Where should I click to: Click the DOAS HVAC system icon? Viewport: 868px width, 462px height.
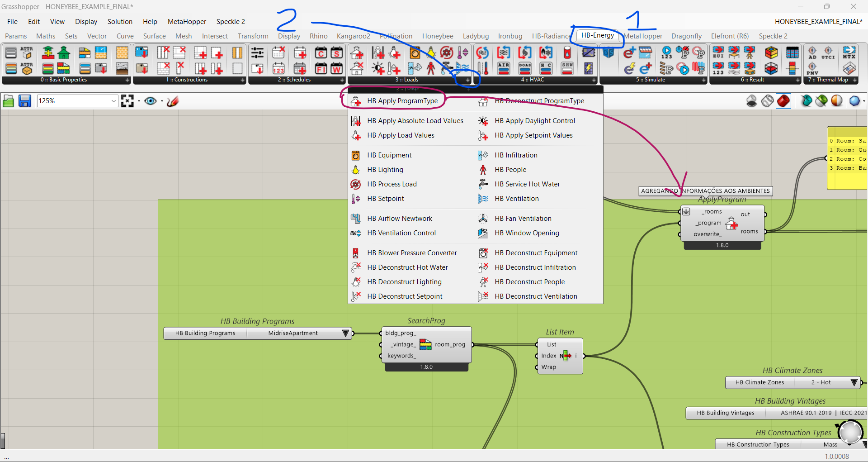click(525, 68)
